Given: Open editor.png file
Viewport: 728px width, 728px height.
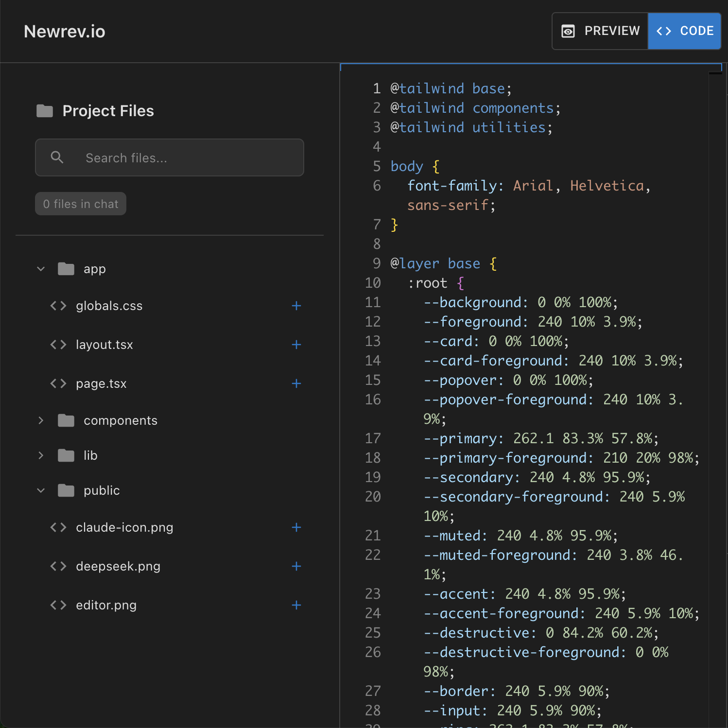Looking at the screenshot, I should (x=106, y=605).
